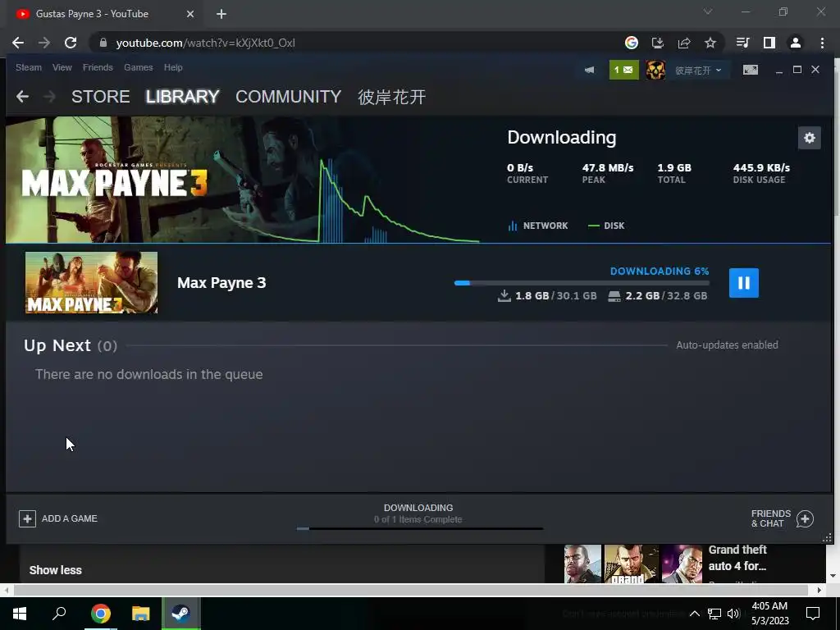Click FRIENDS & CHAT label
This screenshot has height=630, width=840.
[x=771, y=518]
